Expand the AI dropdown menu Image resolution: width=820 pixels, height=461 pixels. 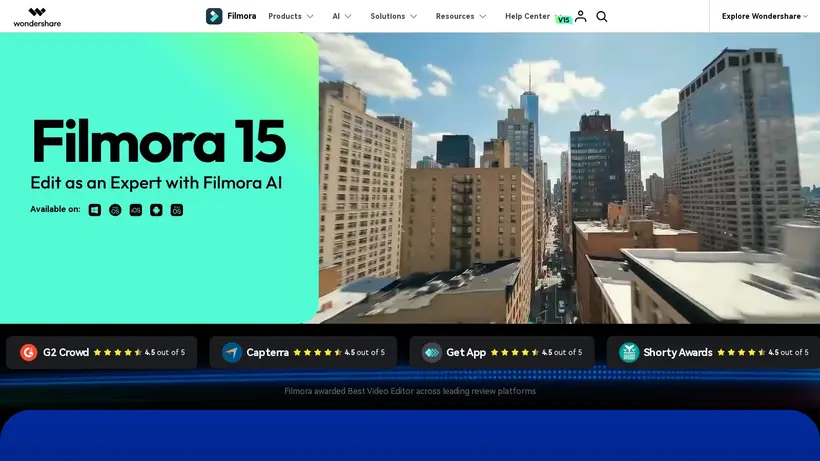click(341, 16)
